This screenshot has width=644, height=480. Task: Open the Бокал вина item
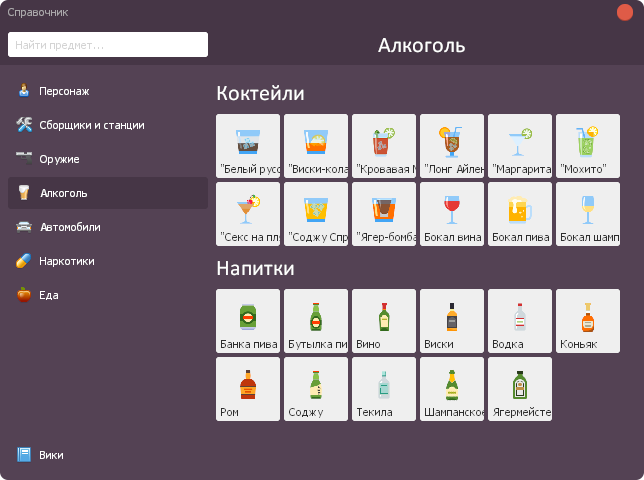tap(452, 214)
